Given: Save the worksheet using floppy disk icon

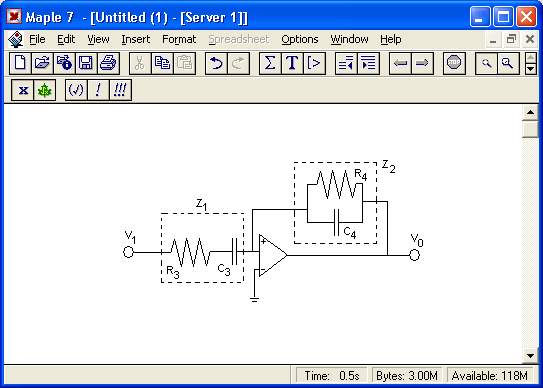Looking at the screenshot, I should (x=86, y=63).
